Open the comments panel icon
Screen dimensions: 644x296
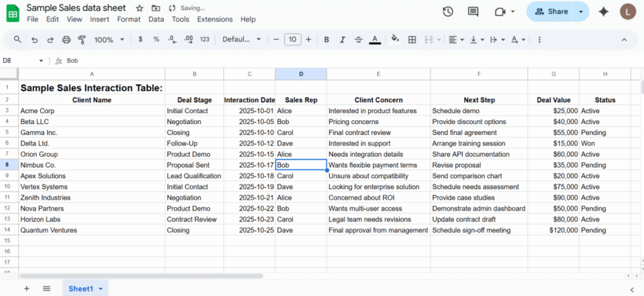[473, 12]
